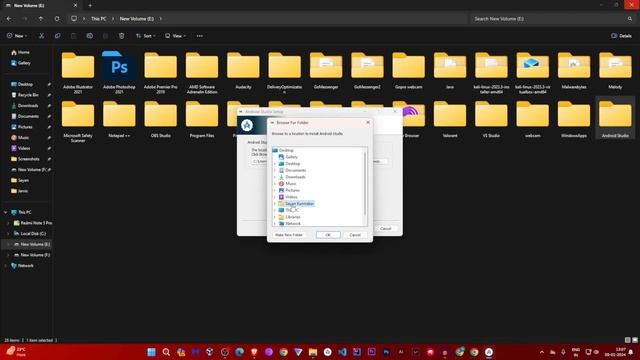Viewport: 640px width, 360px height.
Task: Expand New Volume (F:) in Explorer sidebar
Action: click(8, 255)
